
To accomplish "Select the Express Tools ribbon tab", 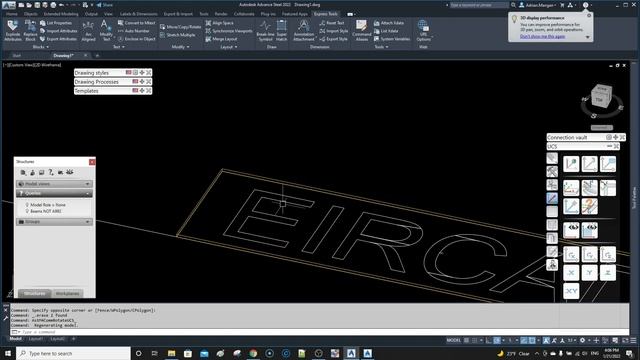I will (326, 14).
